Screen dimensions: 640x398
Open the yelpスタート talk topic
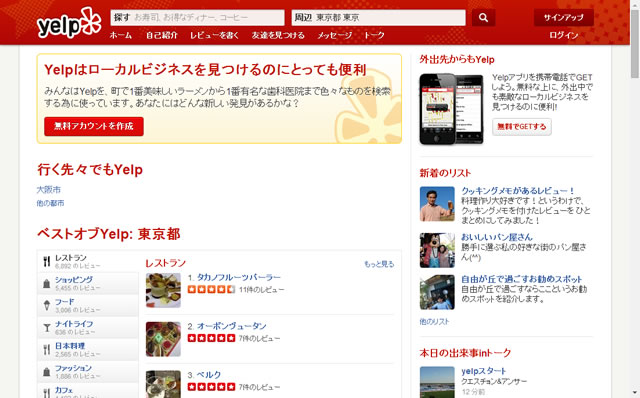point(484,371)
